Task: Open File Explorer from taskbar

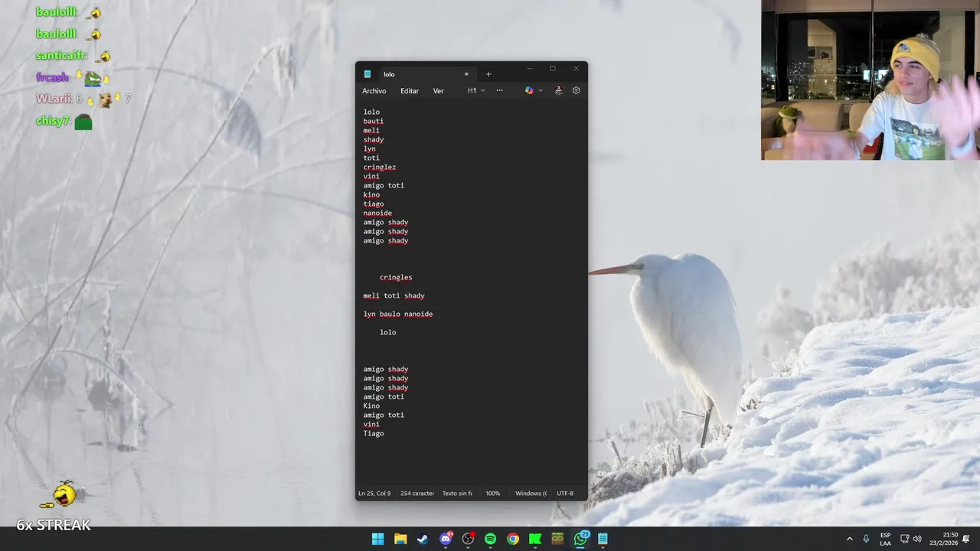Action: (x=400, y=539)
